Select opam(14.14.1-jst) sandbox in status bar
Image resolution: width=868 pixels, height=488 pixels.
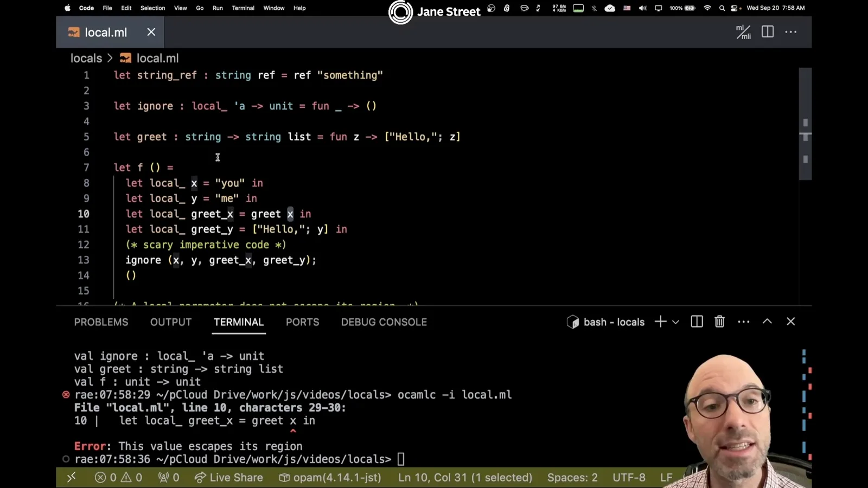pyautogui.click(x=330, y=477)
